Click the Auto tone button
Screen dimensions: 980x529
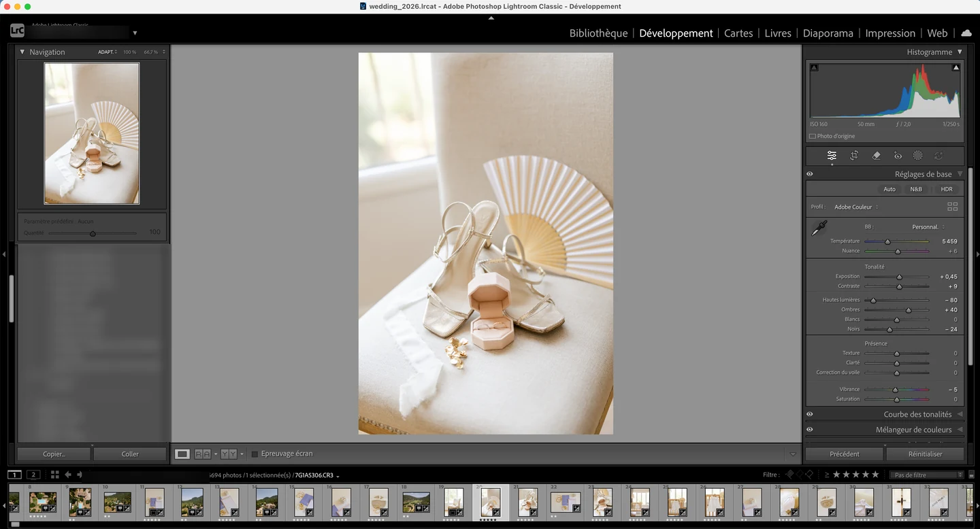pos(889,189)
